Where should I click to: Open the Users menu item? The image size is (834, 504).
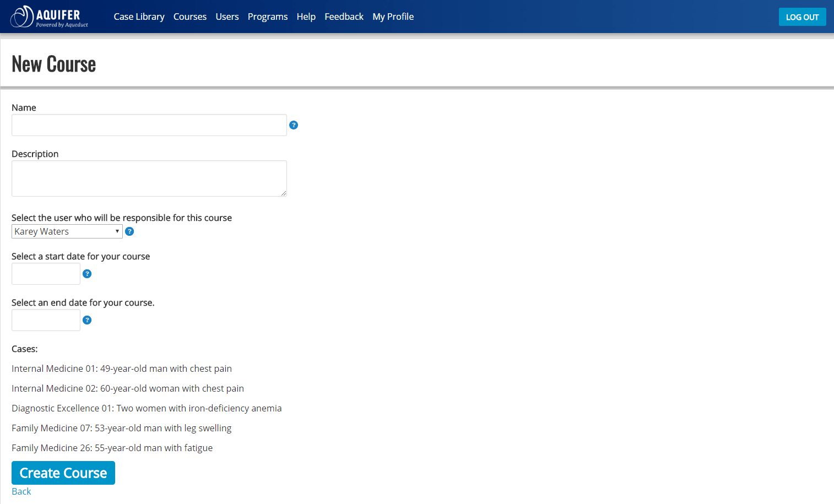pos(227,17)
